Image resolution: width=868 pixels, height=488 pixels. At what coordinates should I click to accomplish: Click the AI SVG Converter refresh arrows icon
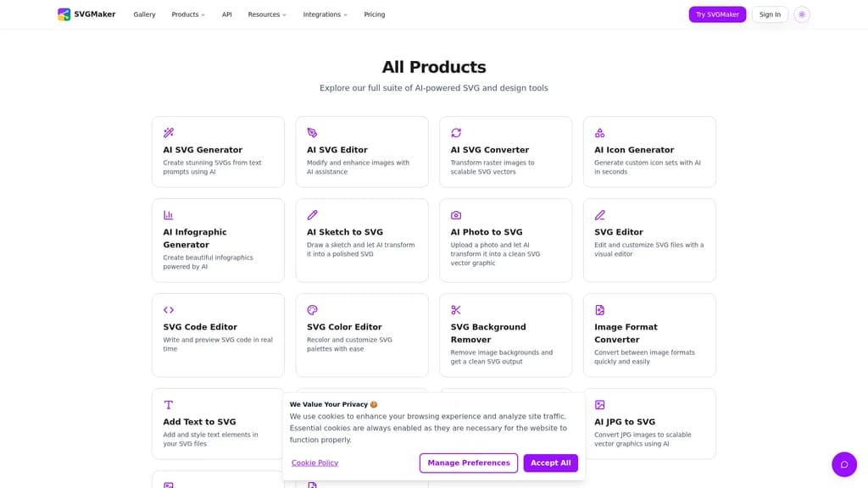(x=455, y=133)
